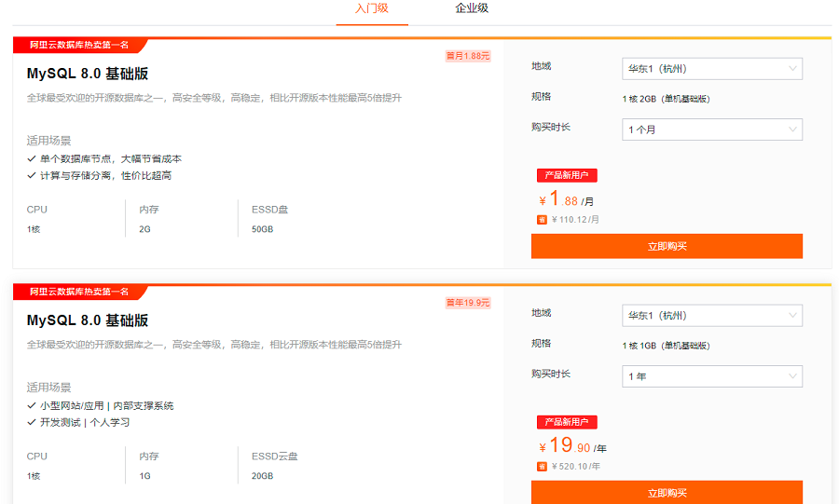
Task: Click the spec text 1核 1GB (单机基础版)
Action: tap(667, 346)
